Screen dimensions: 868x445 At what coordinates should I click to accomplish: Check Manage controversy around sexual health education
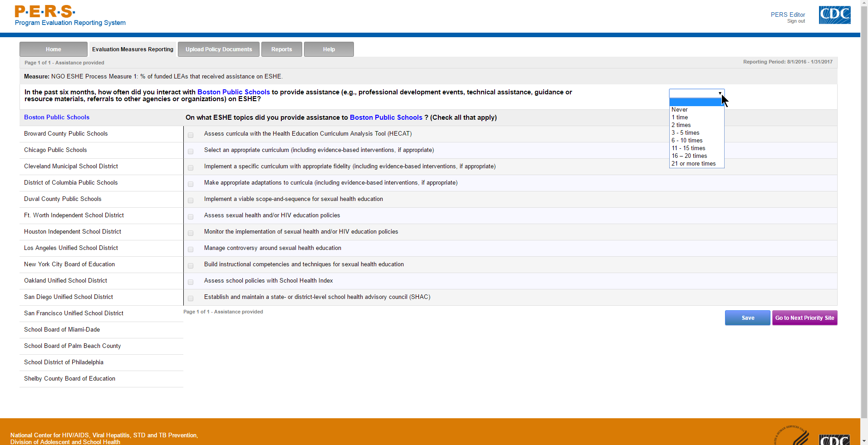tap(191, 249)
